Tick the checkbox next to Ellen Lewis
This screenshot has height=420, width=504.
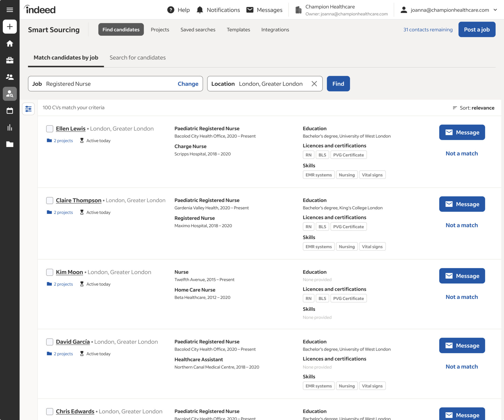pos(49,128)
